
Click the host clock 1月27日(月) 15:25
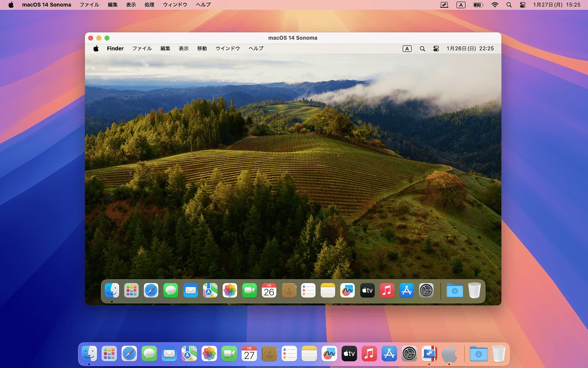click(557, 4)
